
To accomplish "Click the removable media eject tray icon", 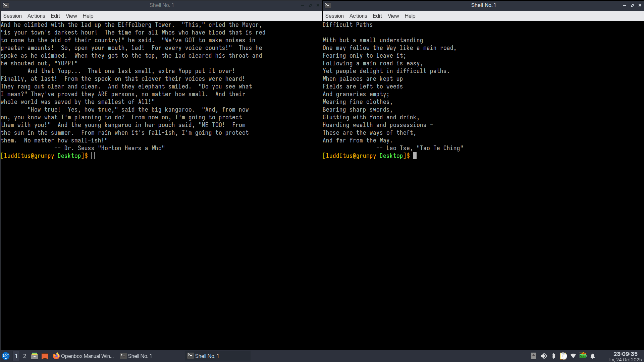I will [534, 356].
